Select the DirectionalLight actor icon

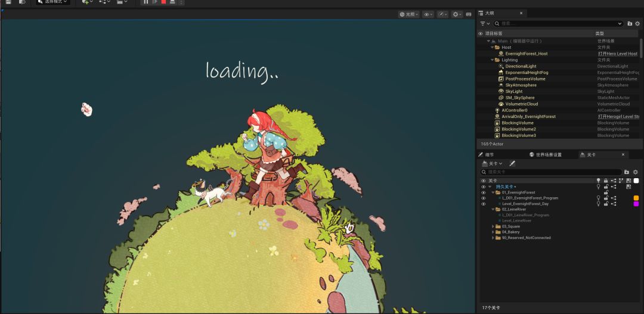tap(501, 66)
